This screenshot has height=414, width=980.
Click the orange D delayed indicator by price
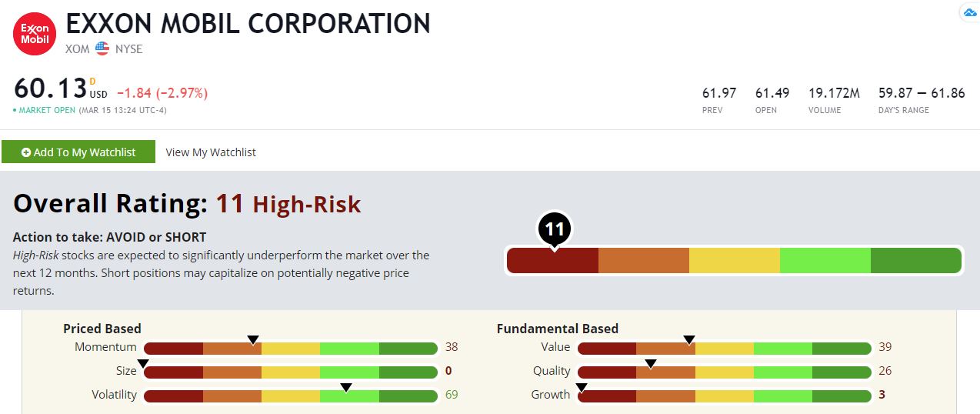tap(92, 81)
